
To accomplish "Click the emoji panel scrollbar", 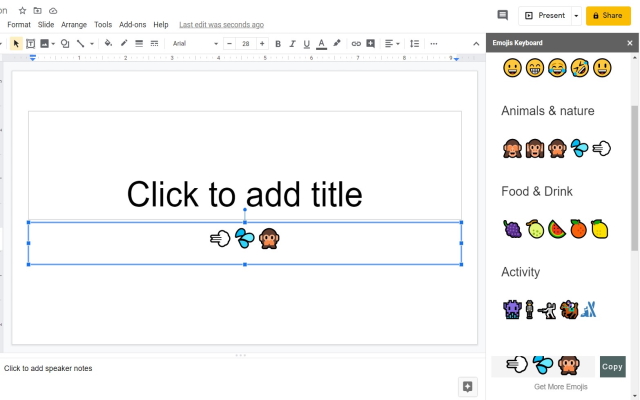I will [x=635, y=178].
